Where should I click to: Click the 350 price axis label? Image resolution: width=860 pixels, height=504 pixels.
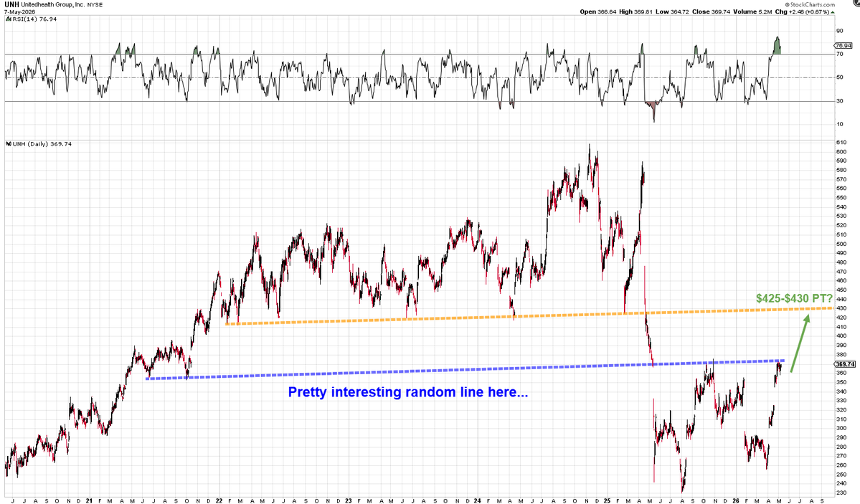841,382
